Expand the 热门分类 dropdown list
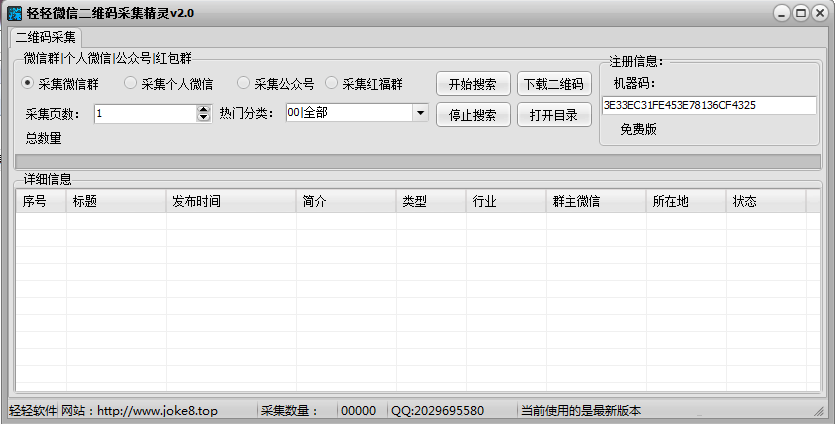This screenshot has width=835, height=424. pos(419,113)
